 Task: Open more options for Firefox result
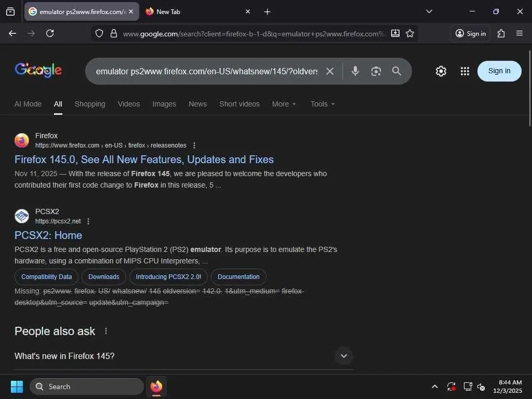(194, 145)
